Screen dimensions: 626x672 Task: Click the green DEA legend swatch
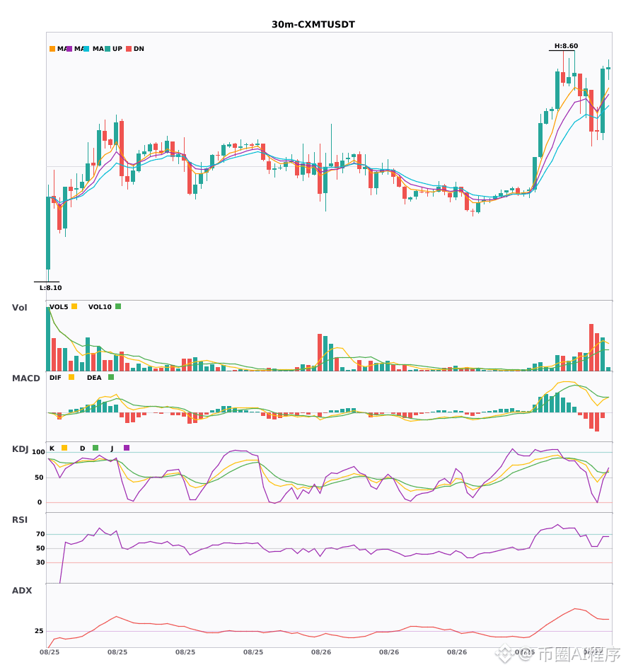point(111,377)
